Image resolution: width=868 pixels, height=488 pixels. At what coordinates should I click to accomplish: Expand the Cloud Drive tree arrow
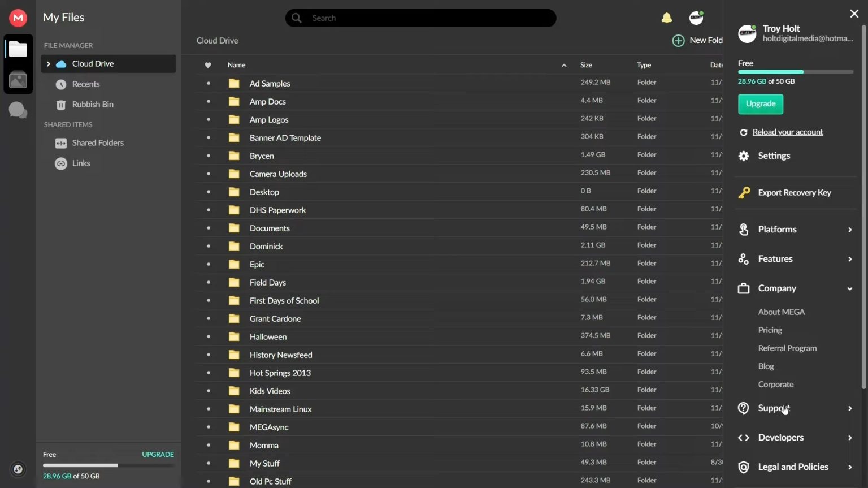coord(49,64)
